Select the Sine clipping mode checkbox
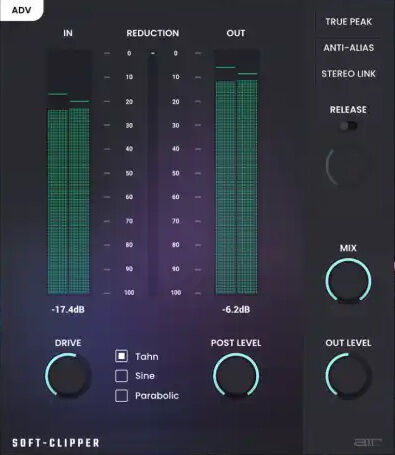This screenshot has height=455, width=395. coord(121,376)
